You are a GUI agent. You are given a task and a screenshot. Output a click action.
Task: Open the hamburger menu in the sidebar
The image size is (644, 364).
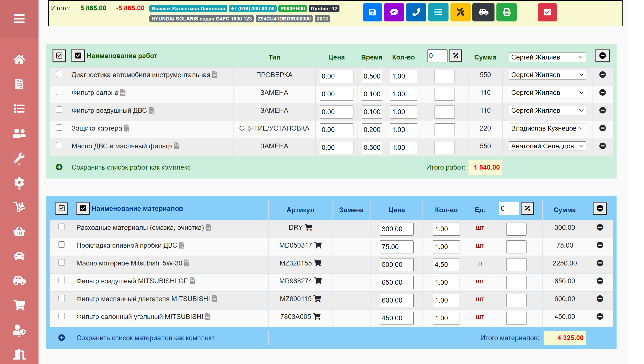[19, 19]
